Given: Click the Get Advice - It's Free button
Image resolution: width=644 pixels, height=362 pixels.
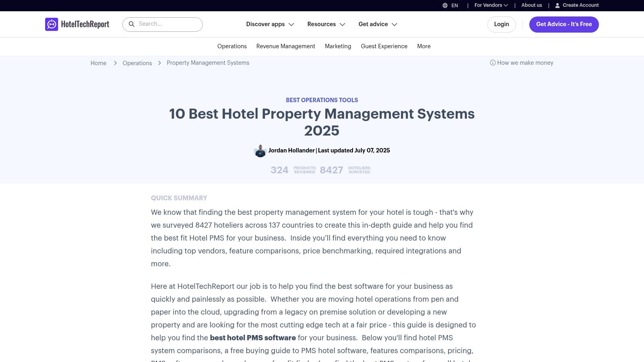Looking at the screenshot, I should coord(564,25).
